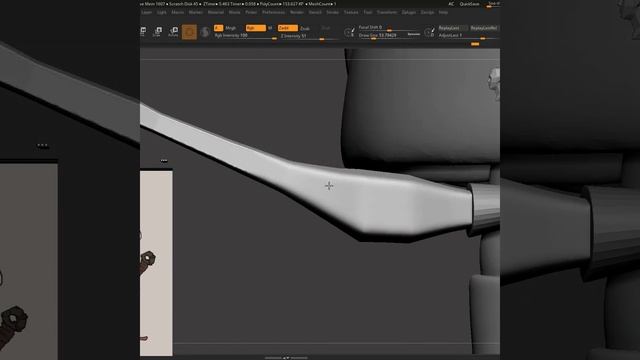
Task: Open the Tool menu
Action: 368,12
